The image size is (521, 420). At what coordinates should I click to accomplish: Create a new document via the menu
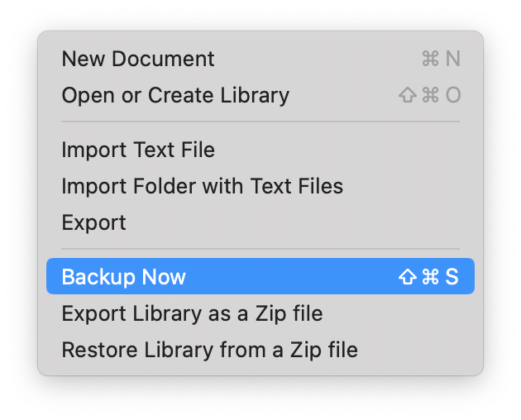260,59
